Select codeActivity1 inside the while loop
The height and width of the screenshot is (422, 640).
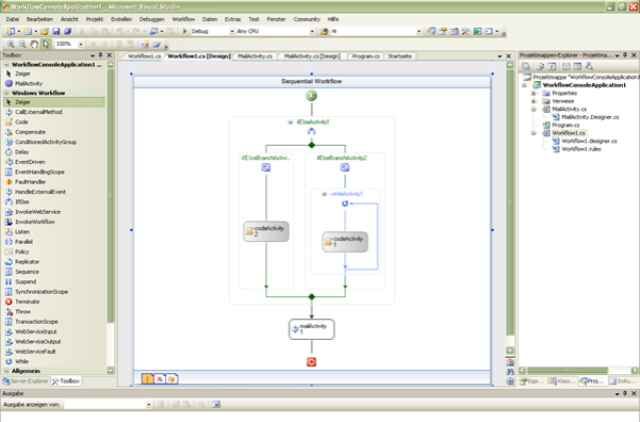click(x=345, y=242)
